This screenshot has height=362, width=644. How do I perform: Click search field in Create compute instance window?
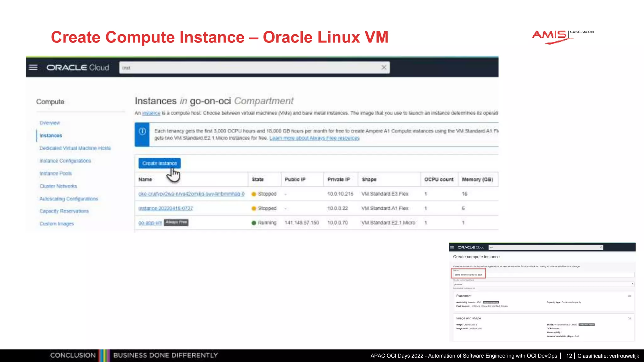(x=546, y=247)
